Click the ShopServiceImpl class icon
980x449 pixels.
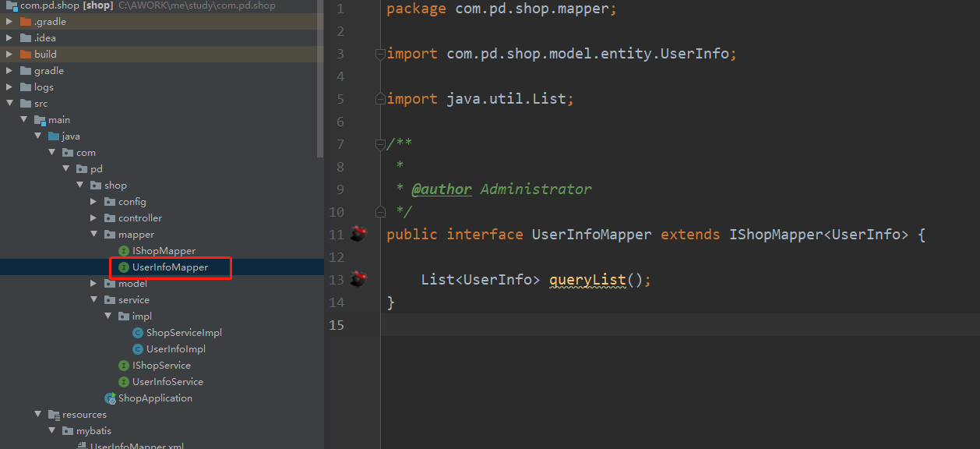(x=138, y=333)
